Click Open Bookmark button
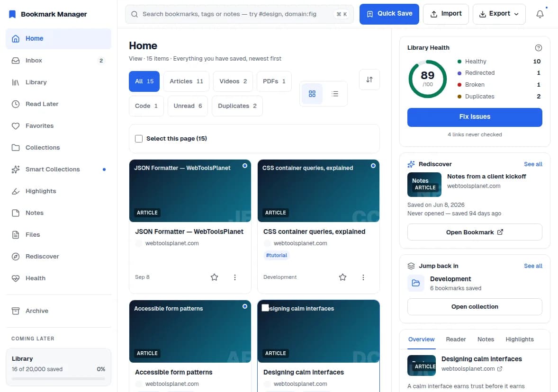Viewport: 558px width, 392px height. click(x=475, y=232)
